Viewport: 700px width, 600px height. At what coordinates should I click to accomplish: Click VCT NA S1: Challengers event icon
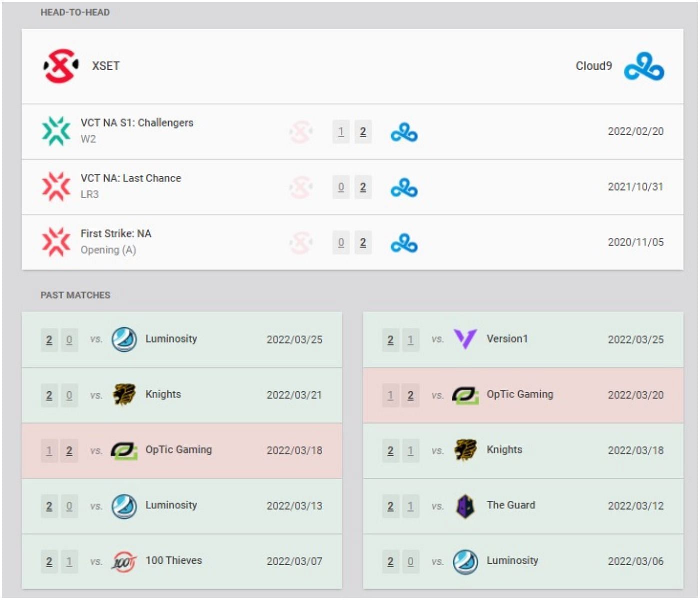pyautogui.click(x=56, y=131)
